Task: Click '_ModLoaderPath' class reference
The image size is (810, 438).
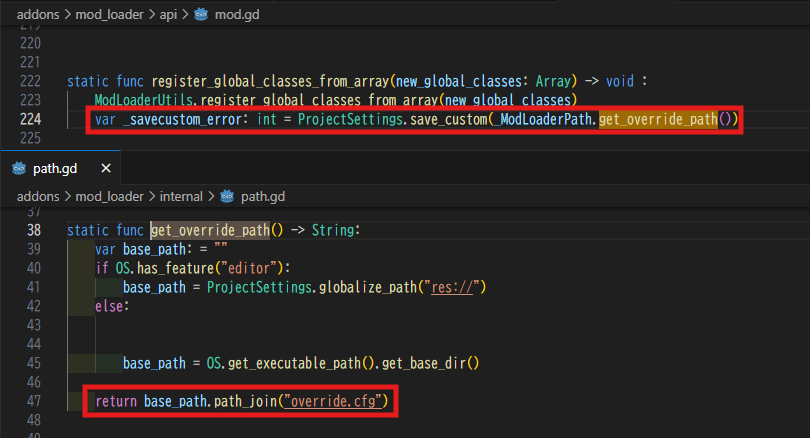Action: (543, 120)
